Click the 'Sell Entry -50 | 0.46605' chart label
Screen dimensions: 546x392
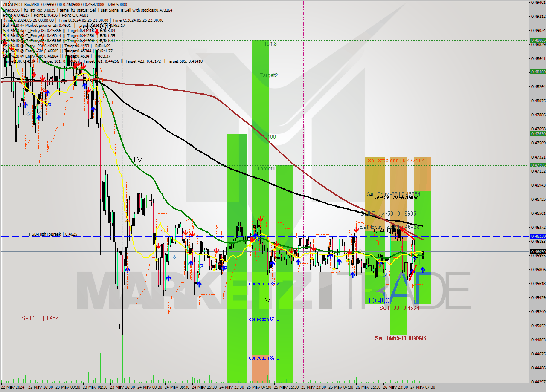(x=389, y=213)
